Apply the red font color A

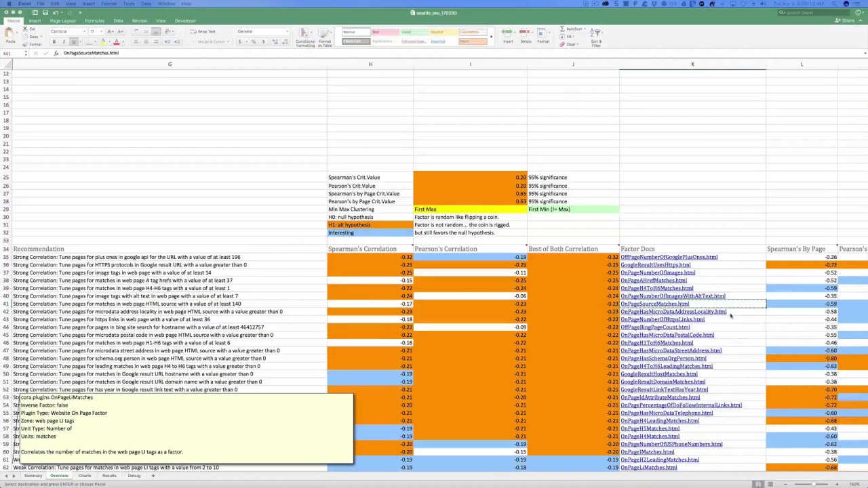click(x=116, y=42)
